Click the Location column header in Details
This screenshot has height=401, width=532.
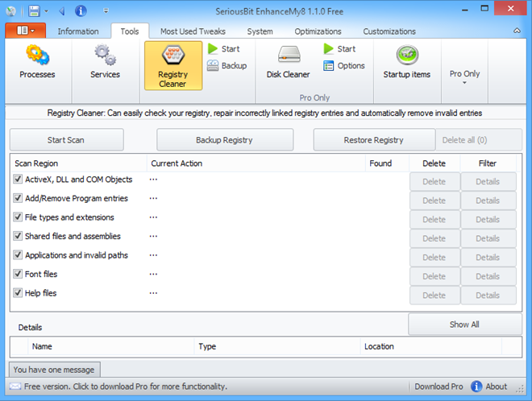point(431,346)
